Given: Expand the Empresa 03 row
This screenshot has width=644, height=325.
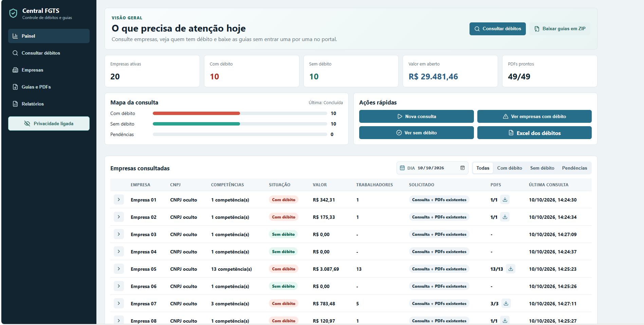Looking at the screenshot, I should tap(118, 234).
